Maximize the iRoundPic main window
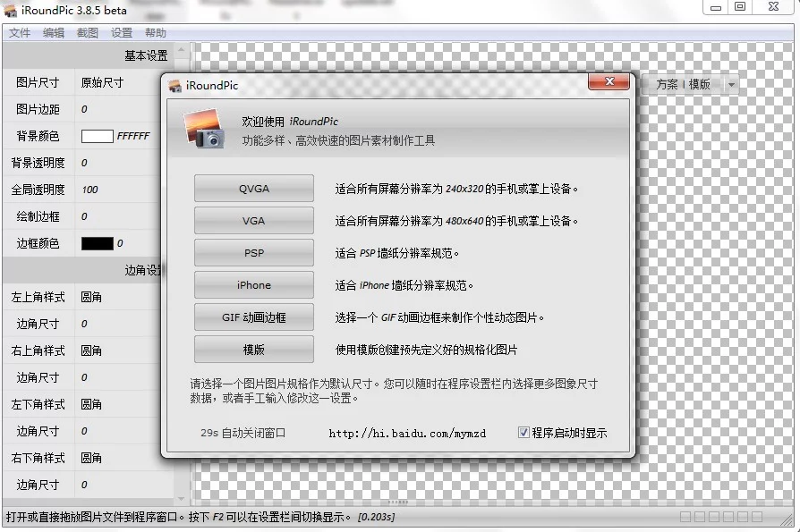The width and height of the screenshot is (800, 532). point(740,7)
